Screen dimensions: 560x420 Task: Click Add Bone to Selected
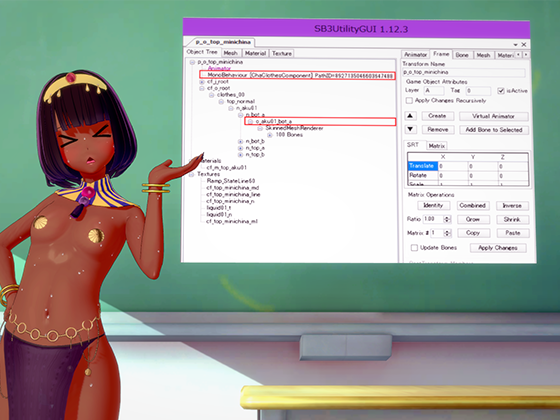tap(494, 130)
